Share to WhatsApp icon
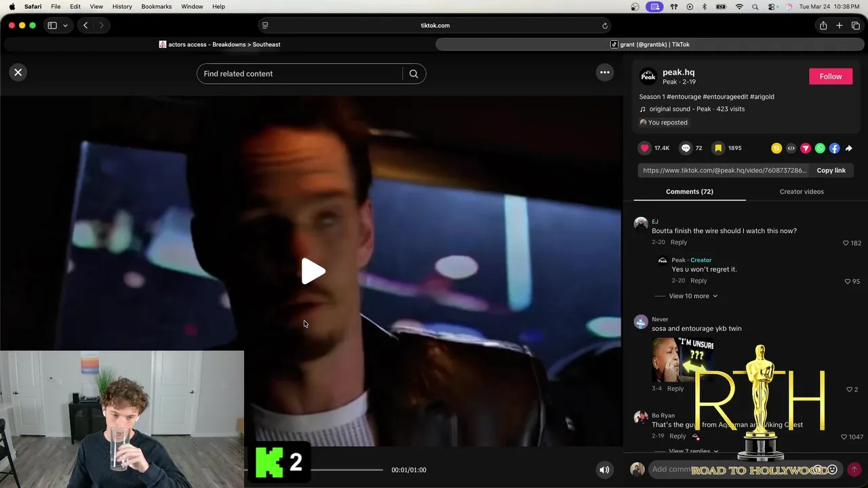This screenshot has width=868, height=488. [x=820, y=148]
